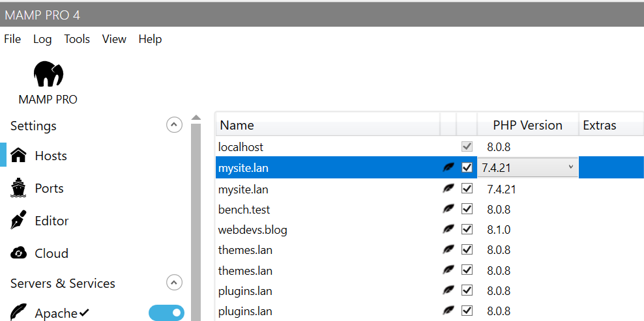Click the sidebar vertical scrollbar track
Viewport: 644px width, 321px height.
[196, 221]
